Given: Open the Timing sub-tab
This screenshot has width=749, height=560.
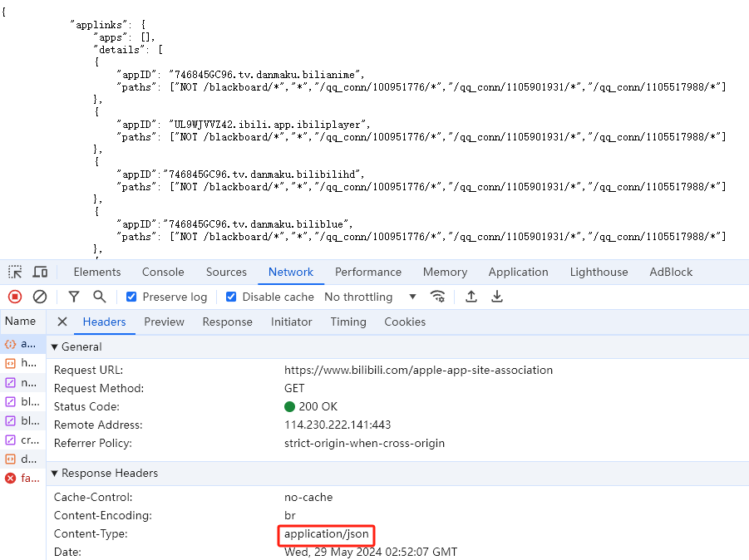Looking at the screenshot, I should tap(348, 322).
